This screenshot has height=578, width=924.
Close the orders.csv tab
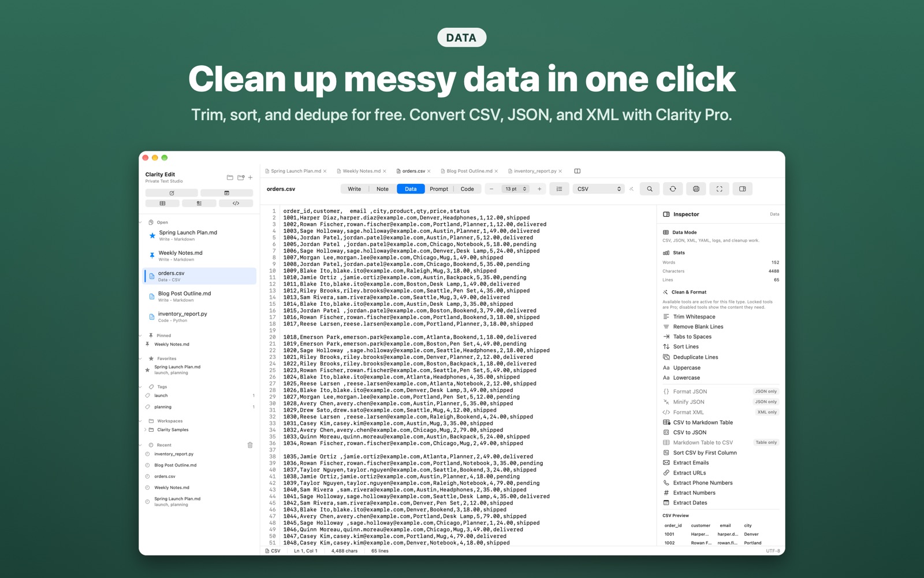tap(429, 171)
